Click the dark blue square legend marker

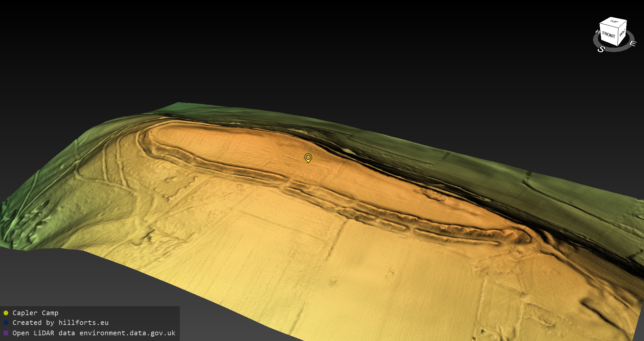pos(6,323)
